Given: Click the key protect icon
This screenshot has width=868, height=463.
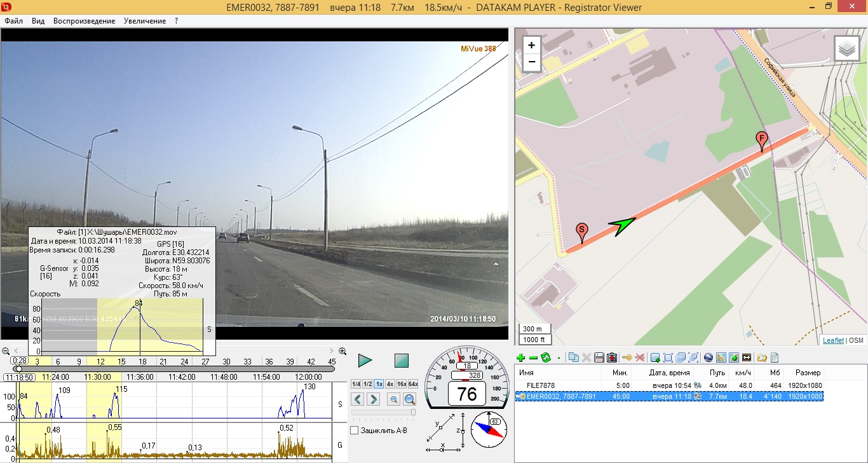Looking at the screenshot, I should pyautogui.click(x=627, y=357).
